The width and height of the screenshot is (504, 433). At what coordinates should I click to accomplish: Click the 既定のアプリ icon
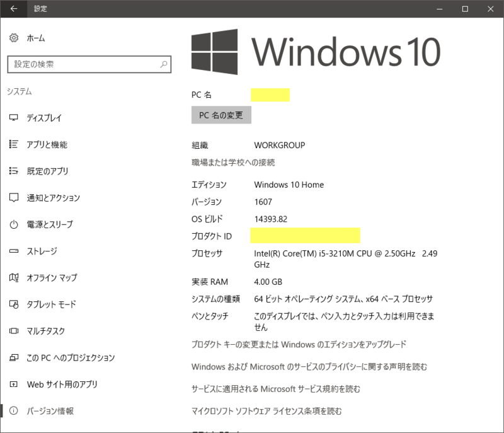13,171
